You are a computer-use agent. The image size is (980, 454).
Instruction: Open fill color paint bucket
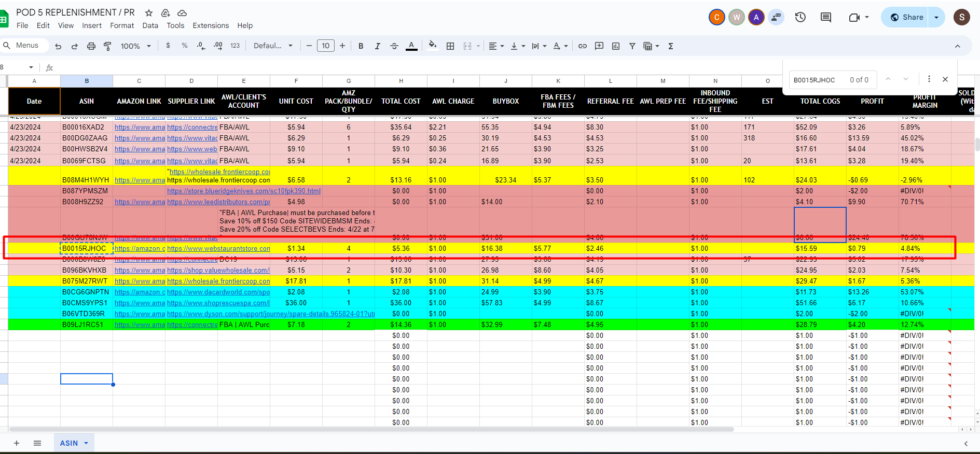point(433,46)
